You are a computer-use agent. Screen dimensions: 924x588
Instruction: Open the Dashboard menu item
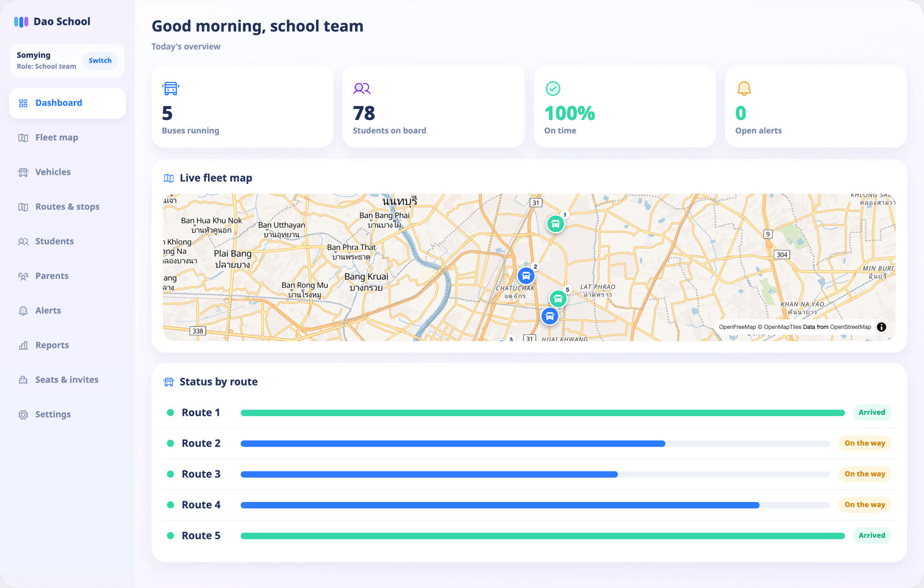[68, 103]
